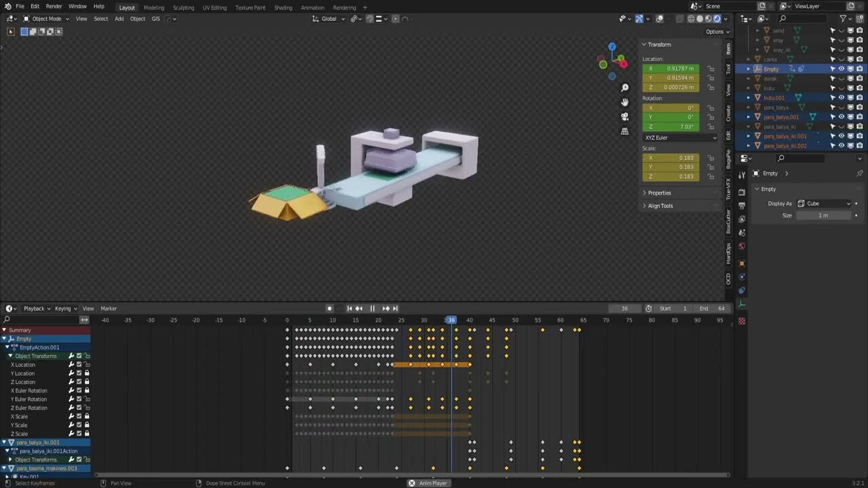The image size is (868, 488).
Task: Click the current frame field showing 36
Action: click(x=624, y=308)
